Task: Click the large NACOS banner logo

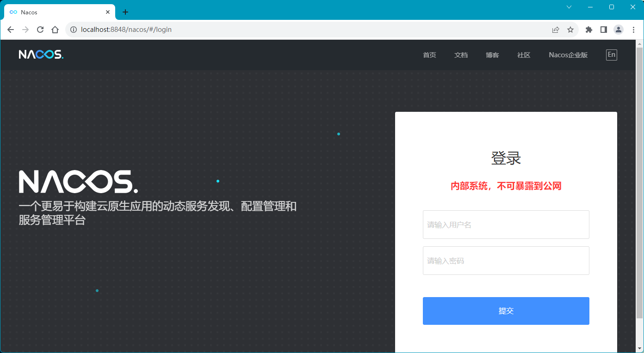Action: tap(78, 182)
